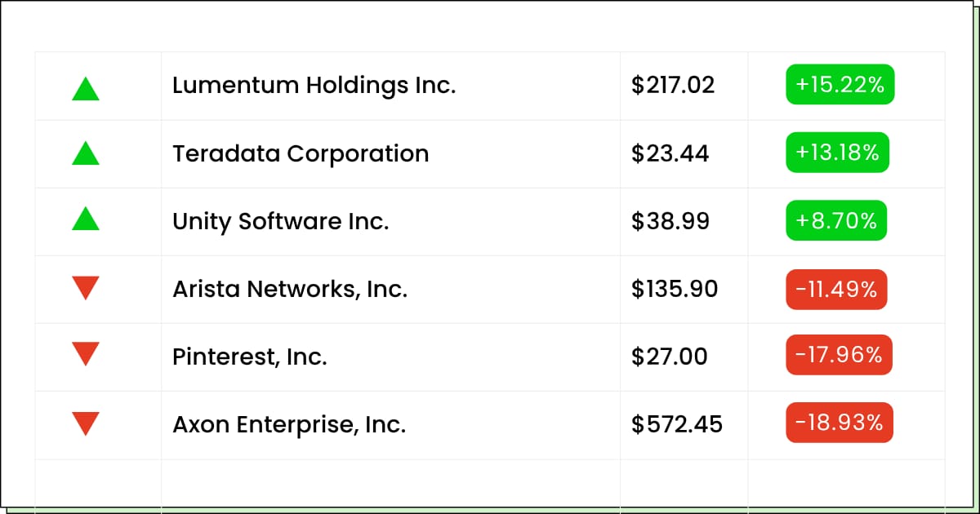Image resolution: width=980 pixels, height=514 pixels.
Task: Select the +8.70% green badge
Action: click(836, 220)
